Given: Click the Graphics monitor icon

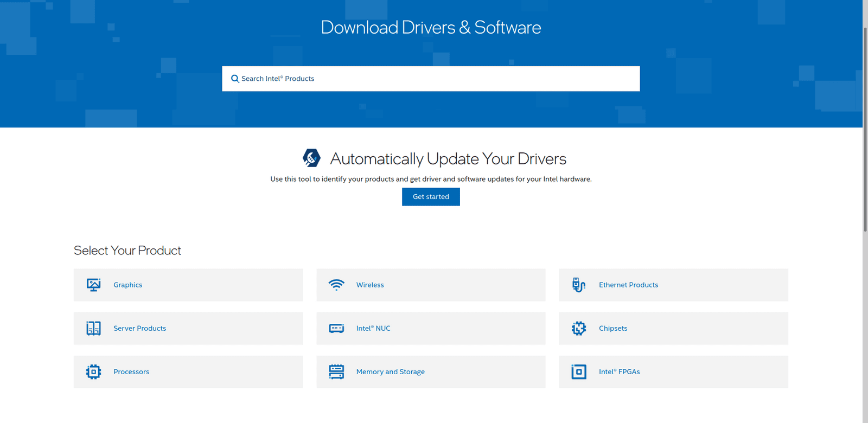Looking at the screenshot, I should pos(93,285).
